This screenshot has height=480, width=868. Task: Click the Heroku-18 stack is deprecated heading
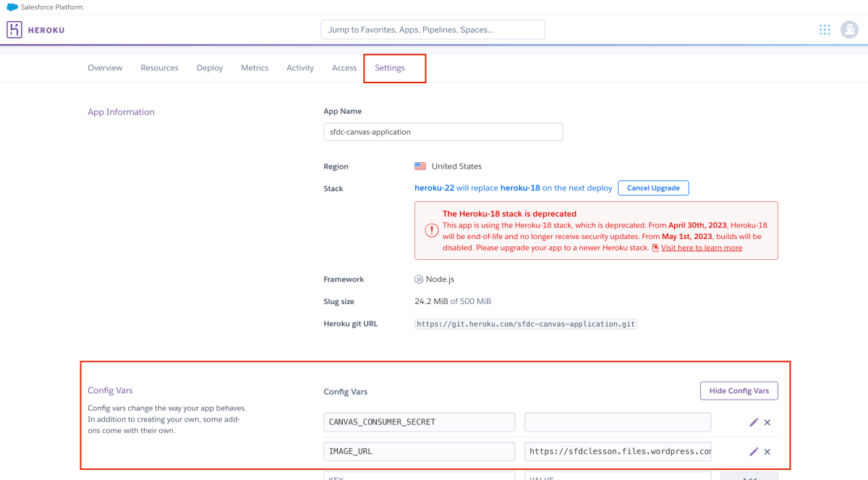pyautogui.click(x=509, y=214)
